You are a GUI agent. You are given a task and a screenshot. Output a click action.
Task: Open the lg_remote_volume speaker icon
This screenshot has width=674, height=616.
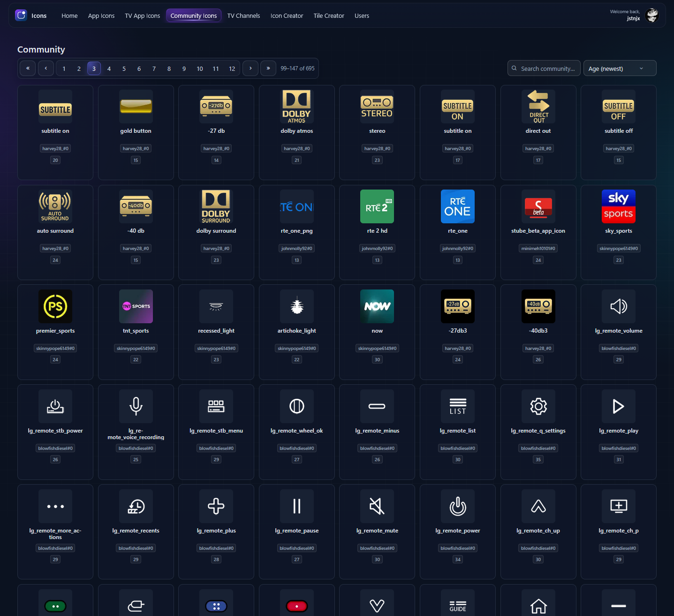coord(619,306)
